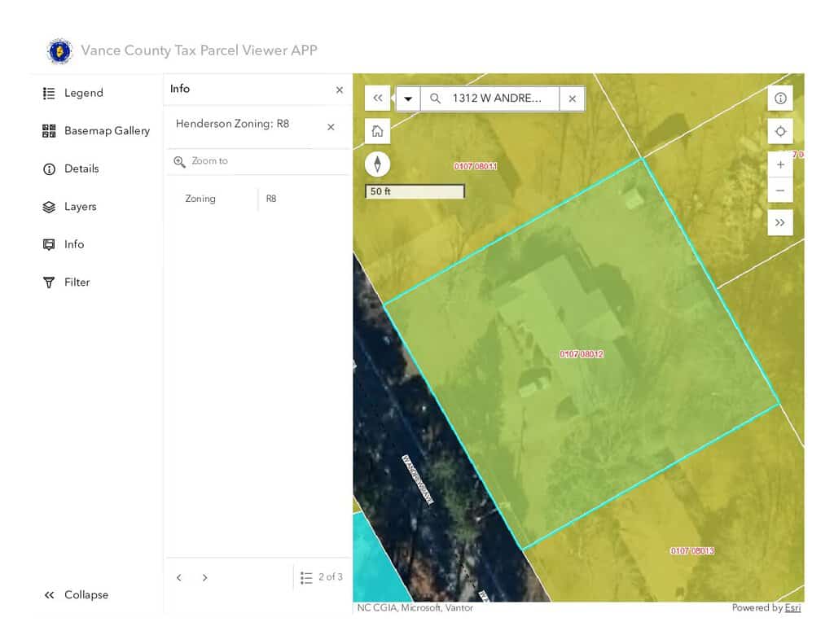
Task: Clear the address search box
Action: click(572, 99)
